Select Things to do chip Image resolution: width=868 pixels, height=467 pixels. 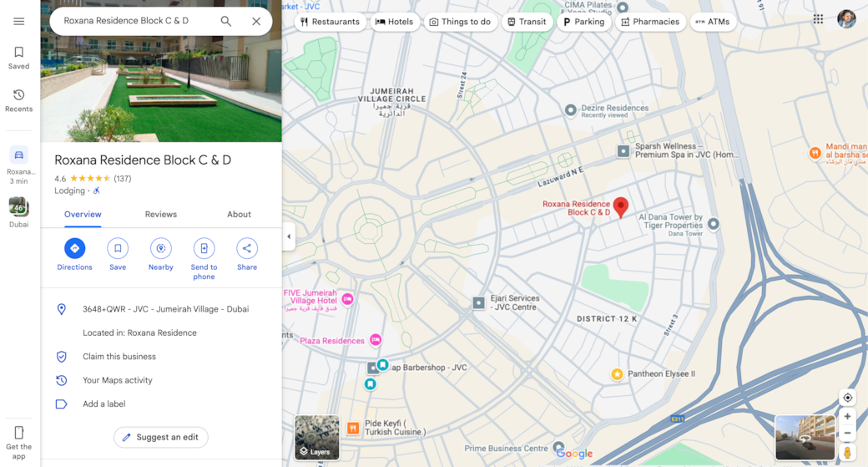point(460,22)
